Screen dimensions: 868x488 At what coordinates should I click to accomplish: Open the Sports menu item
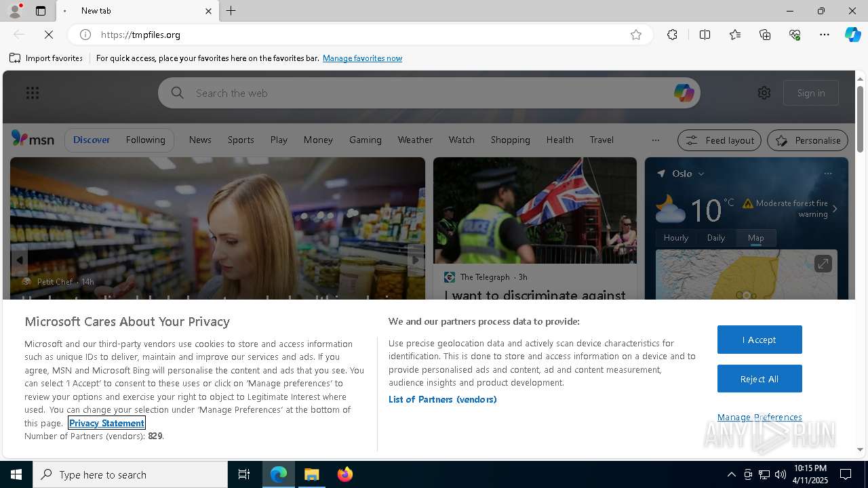(241, 140)
